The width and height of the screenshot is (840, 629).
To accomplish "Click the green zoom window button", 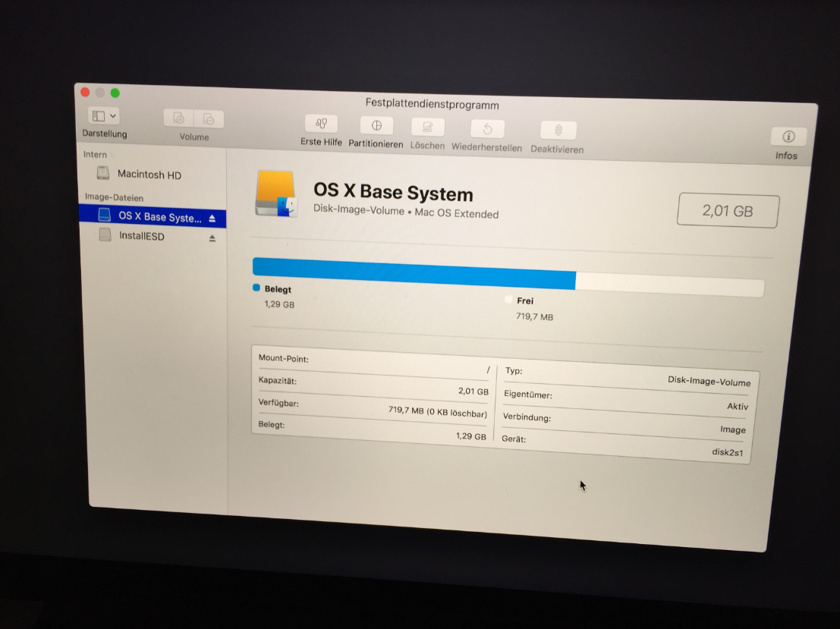I will tap(115, 93).
